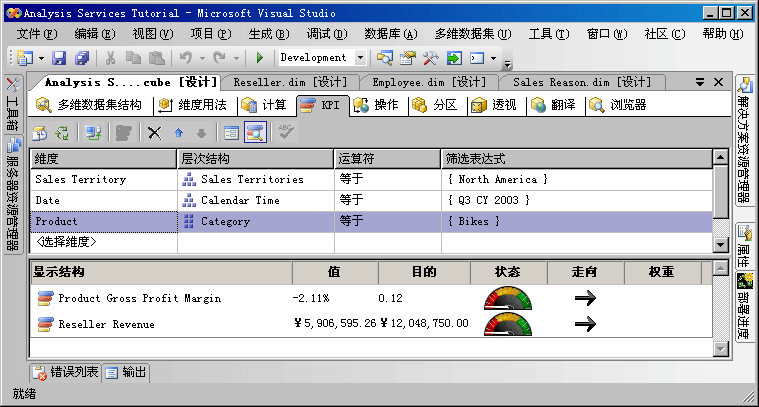Open Solution Explorer from the toolbar icon
The width and height of the screenshot is (759, 407).
(385, 58)
